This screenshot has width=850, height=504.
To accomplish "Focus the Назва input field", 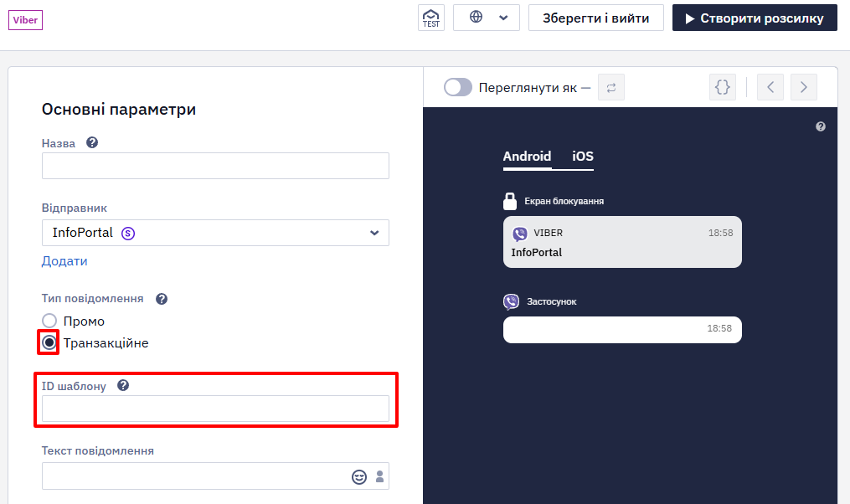I will 215,166.
